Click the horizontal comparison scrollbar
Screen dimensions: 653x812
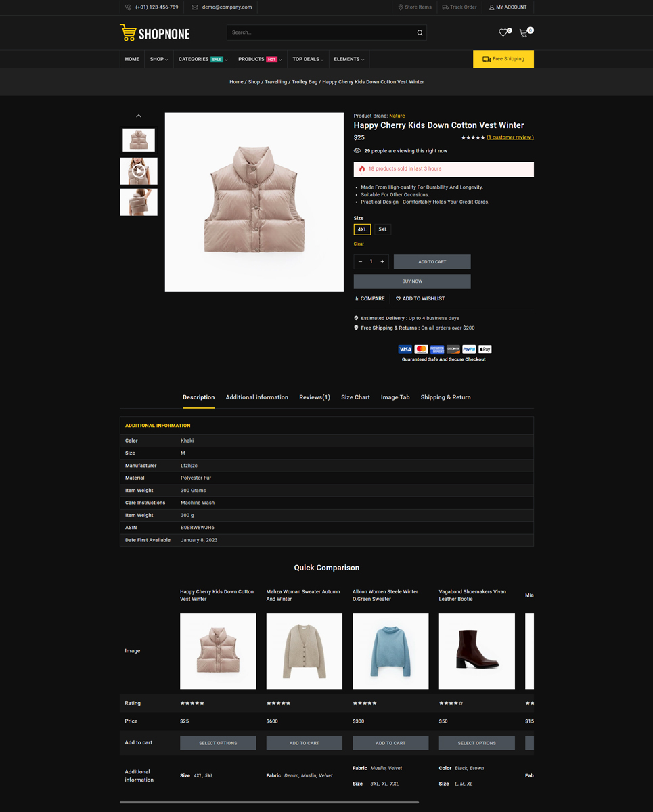click(269, 802)
